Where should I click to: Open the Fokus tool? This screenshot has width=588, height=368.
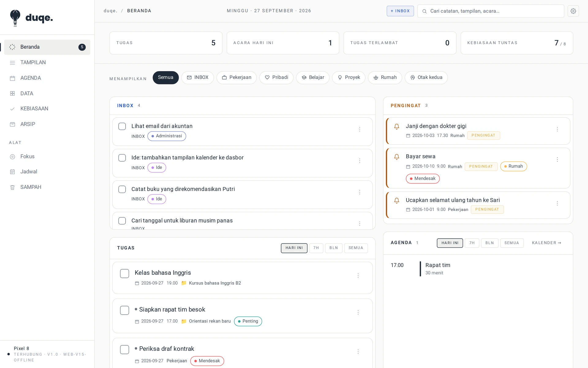click(x=47, y=156)
